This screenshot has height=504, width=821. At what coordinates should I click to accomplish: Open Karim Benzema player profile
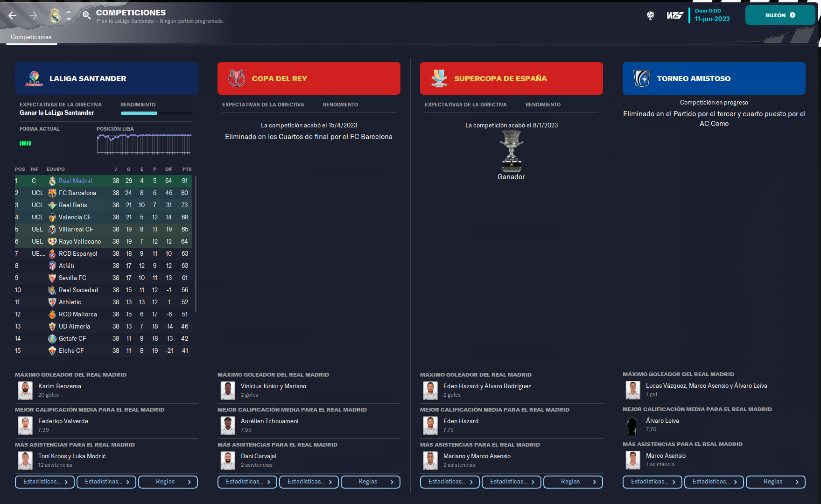[x=59, y=386]
